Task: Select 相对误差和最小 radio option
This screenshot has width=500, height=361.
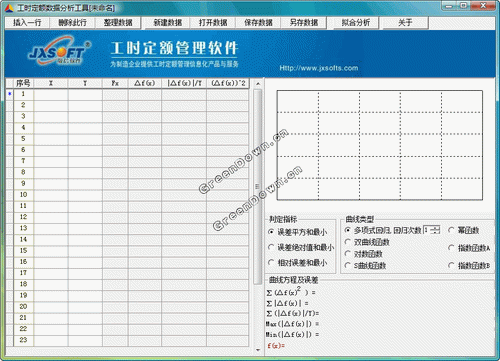Action: pos(298,263)
